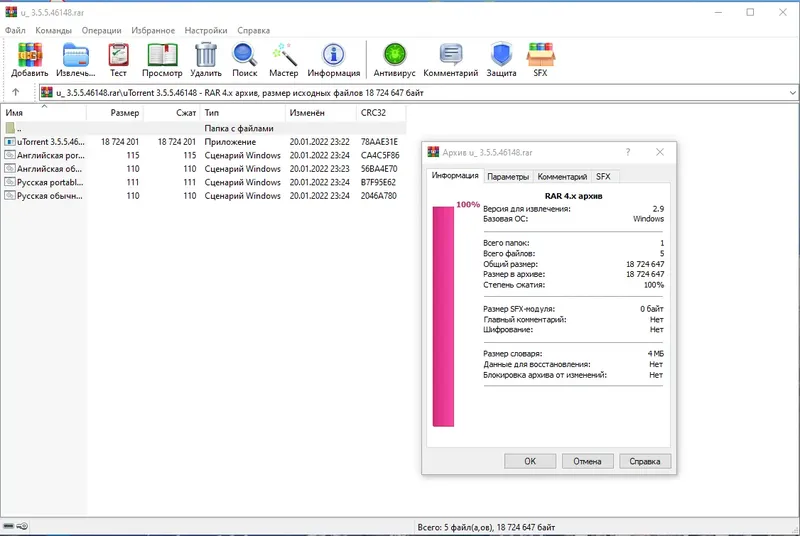Click the disk icon in status bar
Viewport: 800px width, 536px height.
click(9, 526)
